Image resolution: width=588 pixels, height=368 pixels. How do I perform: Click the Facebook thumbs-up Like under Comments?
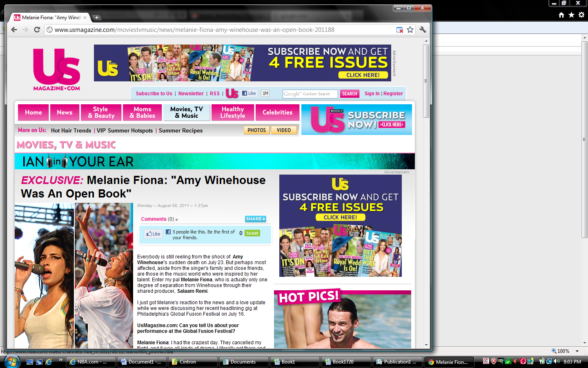154,234
